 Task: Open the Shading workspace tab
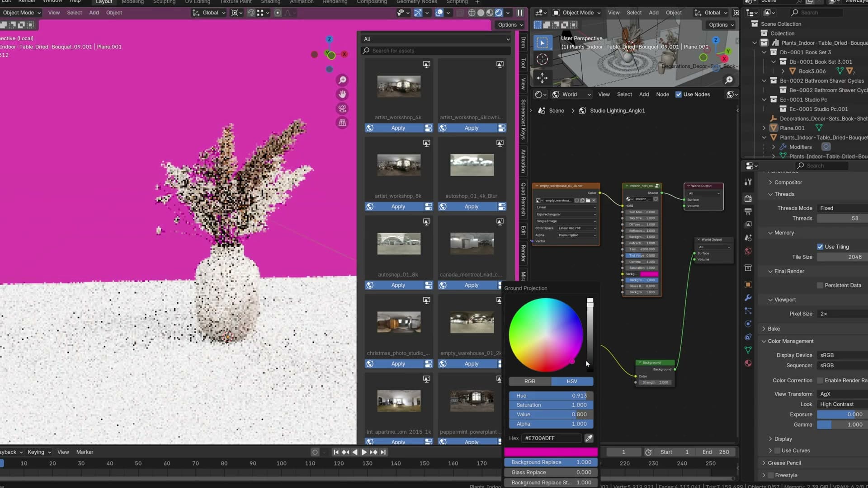(270, 2)
